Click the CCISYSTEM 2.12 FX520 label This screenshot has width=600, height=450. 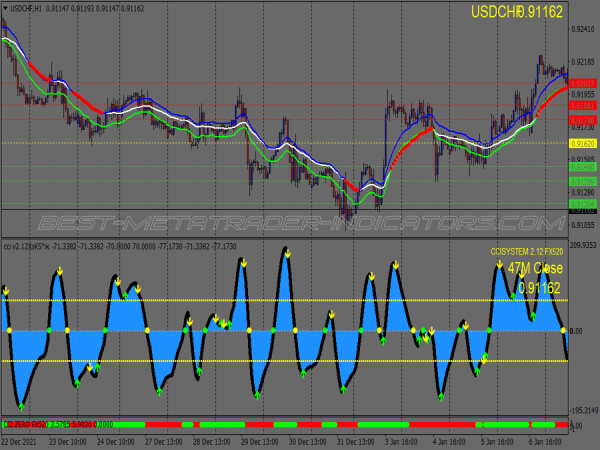[527, 252]
